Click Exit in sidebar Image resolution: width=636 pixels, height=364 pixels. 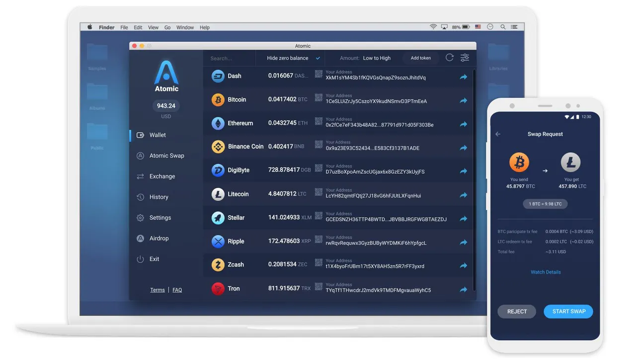(148, 259)
